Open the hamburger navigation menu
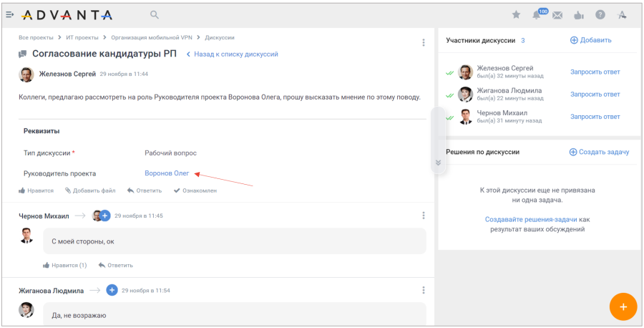The height and width of the screenshot is (328, 644). [10, 15]
